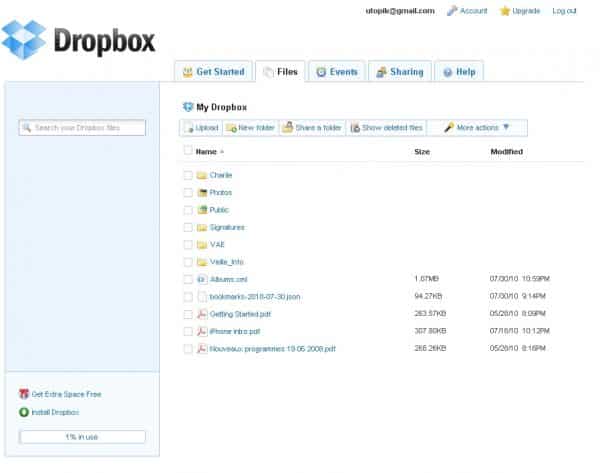Switch to the Get Started tab
Image resolution: width=600 pixels, height=473 pixels.
pos(213,72)
